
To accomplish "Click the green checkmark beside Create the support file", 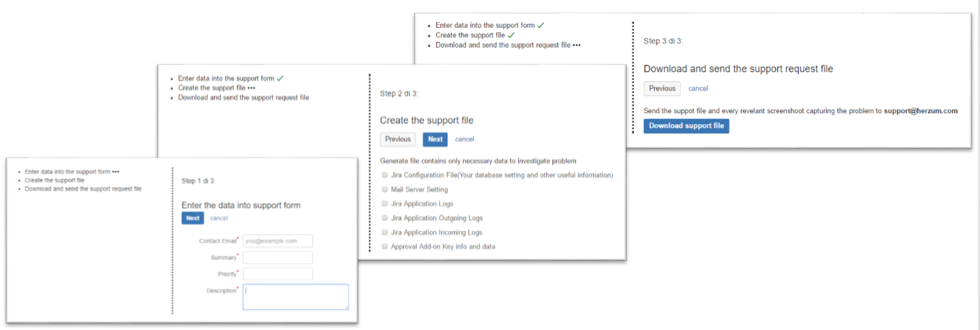I will [511, 35].
